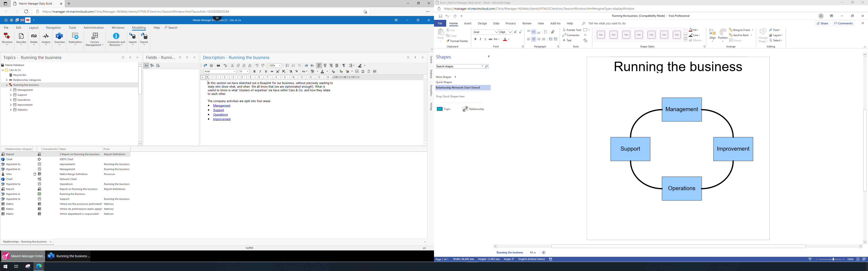
Task: Click the Comments button in Visio
Action: pos(843,23)
